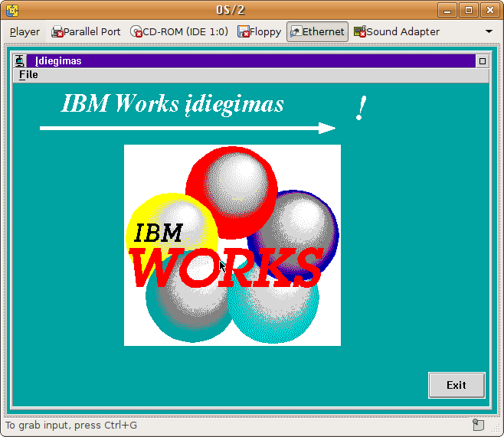Maximize the Įdiegimas installer window
Screen dimensions: 504x437
click(x=482, y=61)
